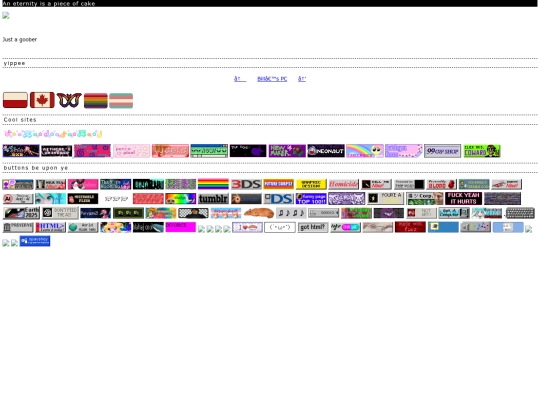Click the tumblr button
The width and height of the screenshot is (540, 405).
(213, 199)
